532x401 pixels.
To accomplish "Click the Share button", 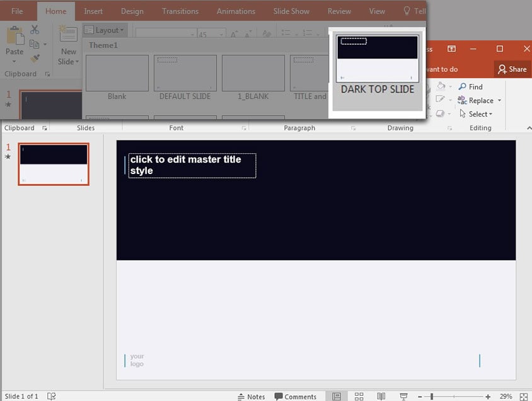I will point(511,69).
